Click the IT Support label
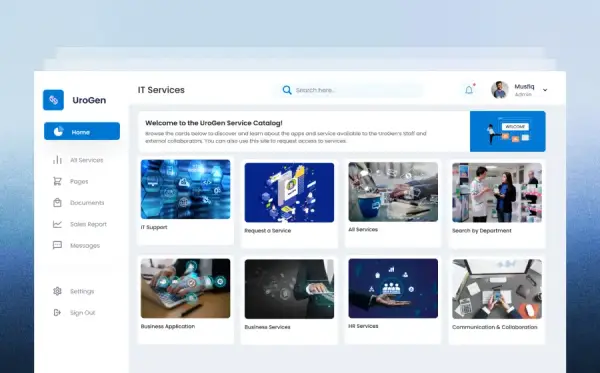This screenshot has width=600, height=373. [x=154, y=227]
